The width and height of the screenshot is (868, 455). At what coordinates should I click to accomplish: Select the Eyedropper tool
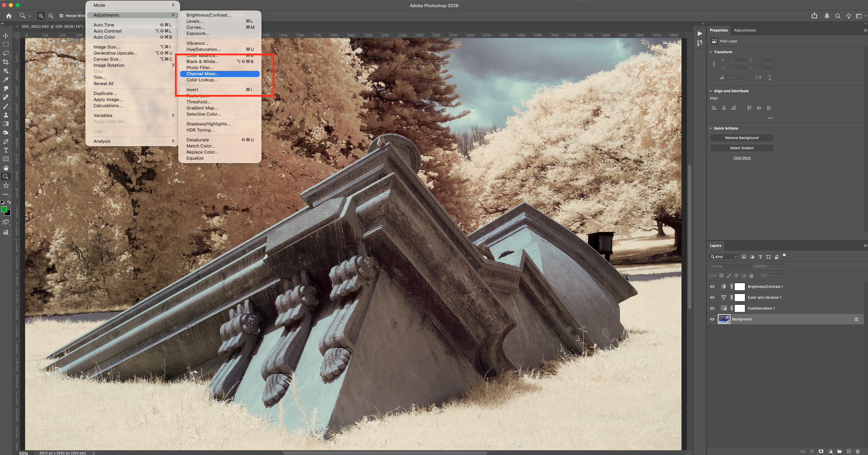pyautogui.click(x=6, y=80)
